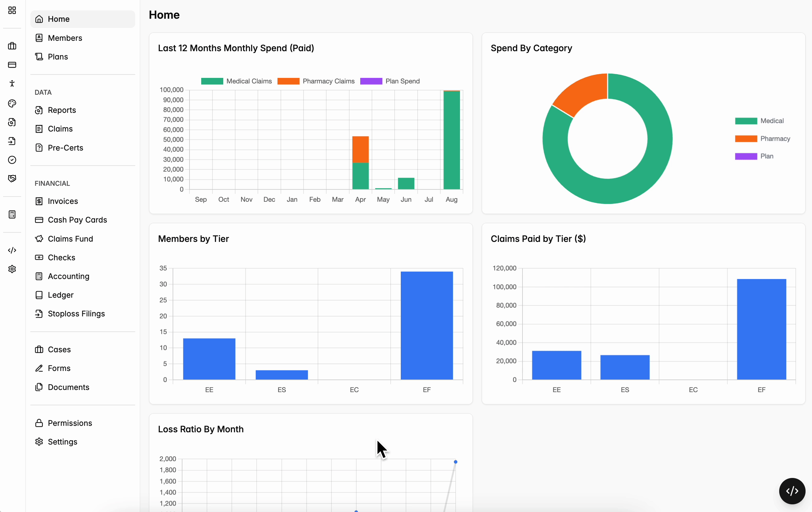Click the briefcase icon in left rail
Viewport: 812px width, 512px height.
[x=12, y=46]
